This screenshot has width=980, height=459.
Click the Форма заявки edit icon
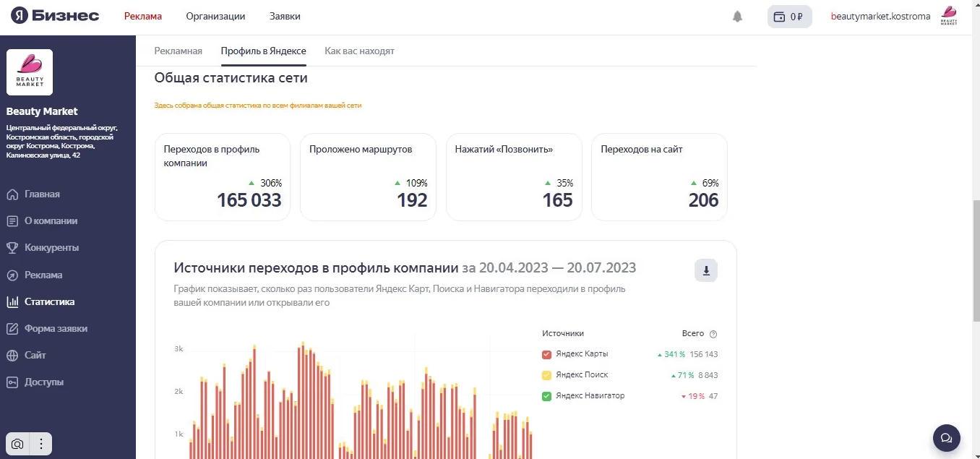(12, 329)
